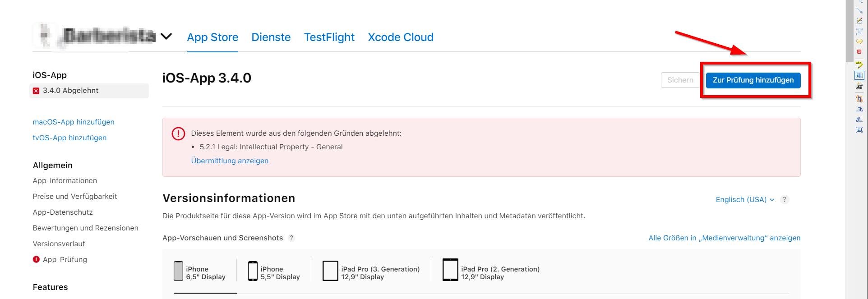Click the help icon beside App-Vorschauen und Screenshots
The height and width of the screenshot is (299, 868).
click(291, 238)
